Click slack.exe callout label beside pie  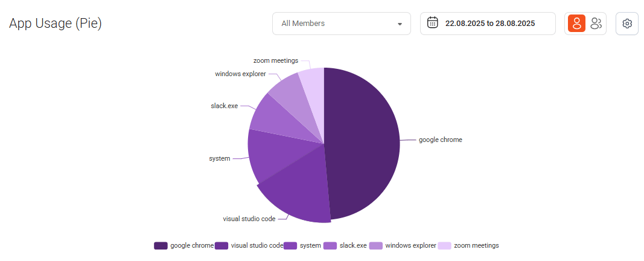point(225,106)
